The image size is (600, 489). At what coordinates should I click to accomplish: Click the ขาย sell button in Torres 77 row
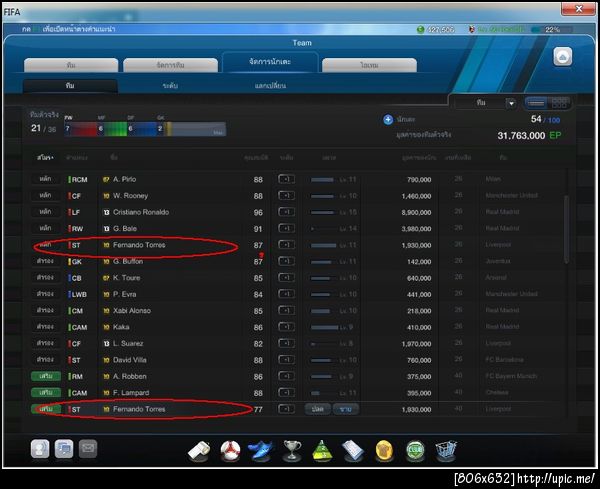click(x=346, y=409)
